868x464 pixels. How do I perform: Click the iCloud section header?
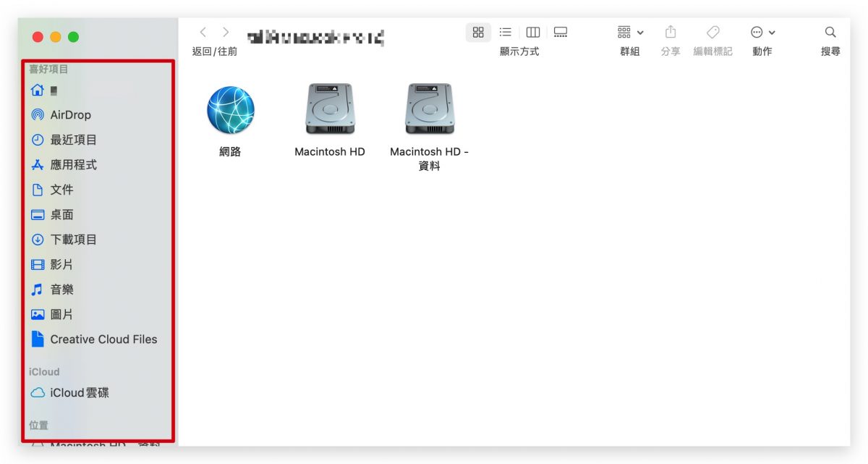(44, 372)
